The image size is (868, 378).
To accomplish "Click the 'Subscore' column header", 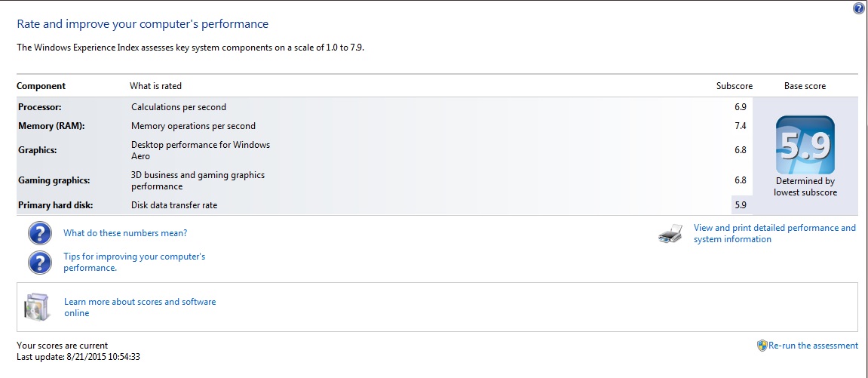I will click(x=735, y=86).
